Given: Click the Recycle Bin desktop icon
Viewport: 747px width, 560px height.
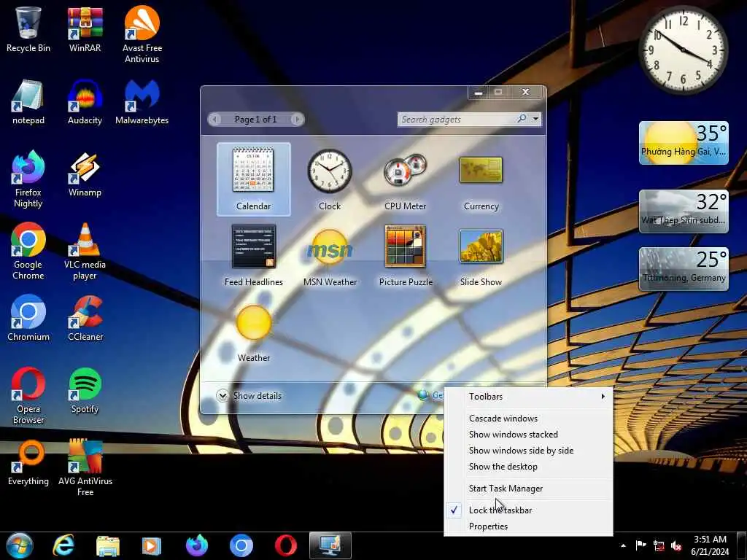Looking at the screenshot, I should [x=28, y=28].
